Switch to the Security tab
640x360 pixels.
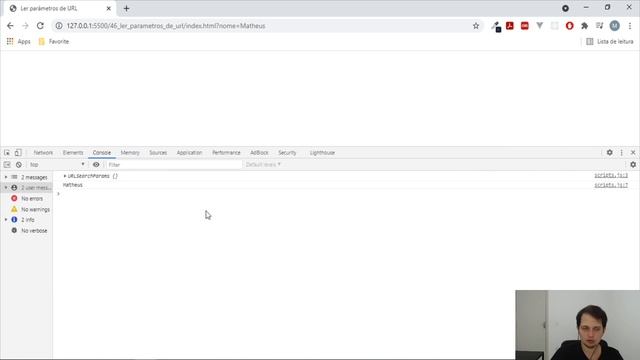(x=287, y=153)
